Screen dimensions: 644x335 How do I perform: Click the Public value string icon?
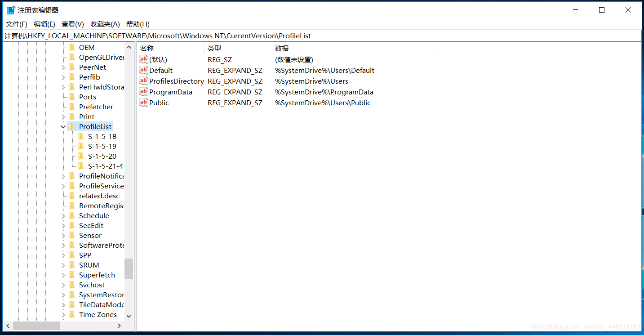144,103
